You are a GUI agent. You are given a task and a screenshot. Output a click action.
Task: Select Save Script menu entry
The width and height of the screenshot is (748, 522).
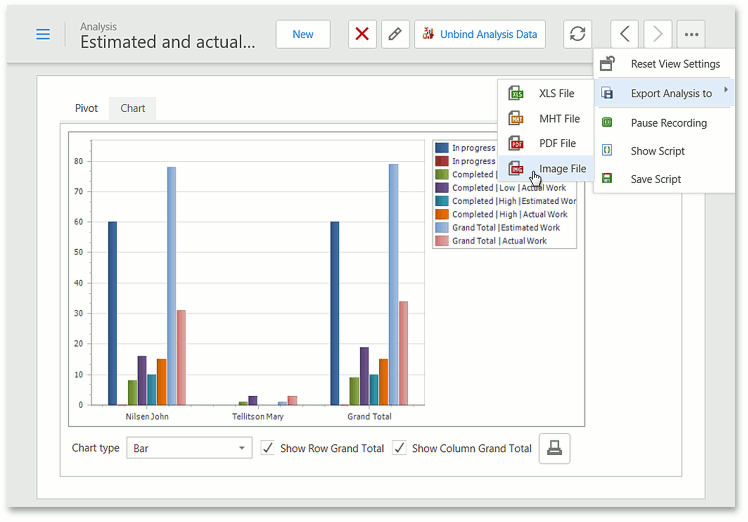[x=664, y=179]
